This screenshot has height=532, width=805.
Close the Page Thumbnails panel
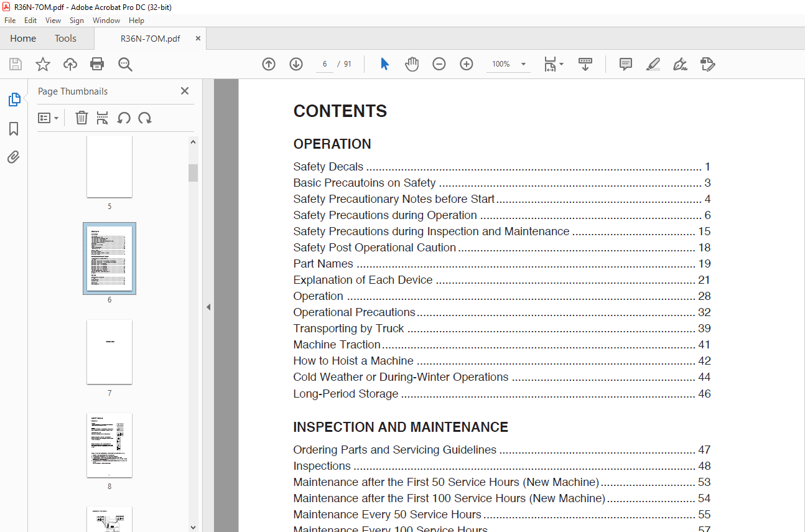[185, 91]
